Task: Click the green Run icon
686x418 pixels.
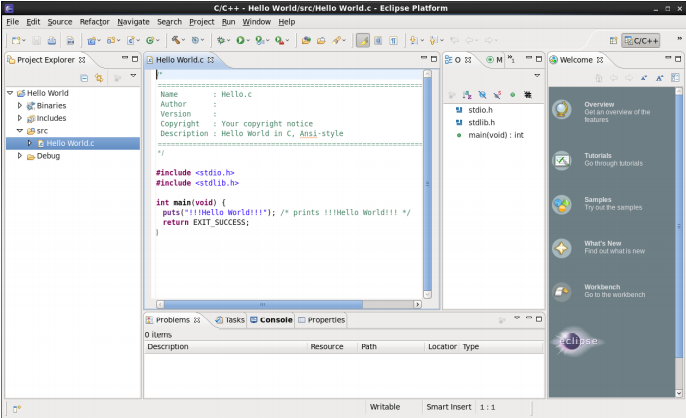Action: [240, 40]
